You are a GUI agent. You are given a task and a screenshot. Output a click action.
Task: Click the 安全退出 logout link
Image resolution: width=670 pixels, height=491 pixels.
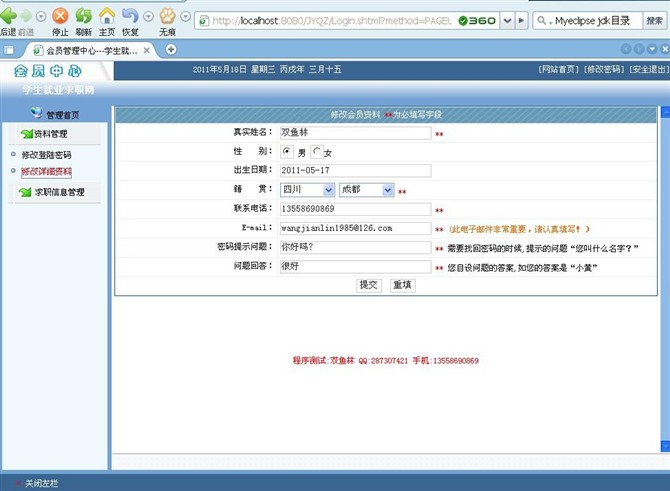tap(649, 69)
